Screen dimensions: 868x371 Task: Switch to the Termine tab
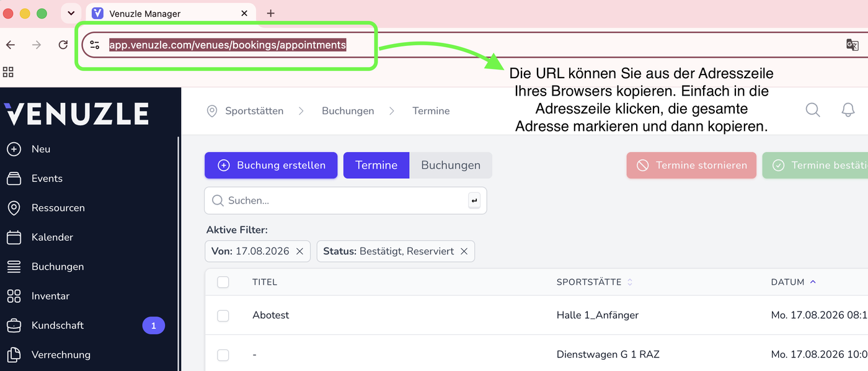point(376,165)
